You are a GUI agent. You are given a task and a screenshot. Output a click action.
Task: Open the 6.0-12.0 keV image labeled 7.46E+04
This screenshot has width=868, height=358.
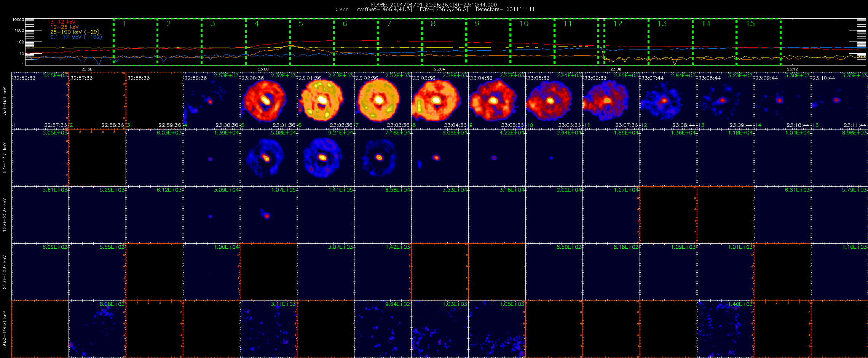(x=383, y=158)
